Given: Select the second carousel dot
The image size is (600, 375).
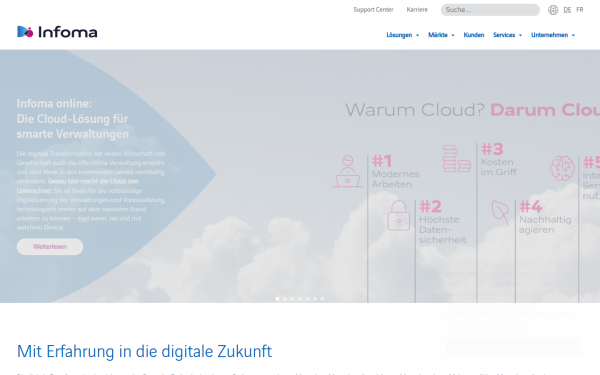Looking at the screenshot, I should [x=285, y=299].
